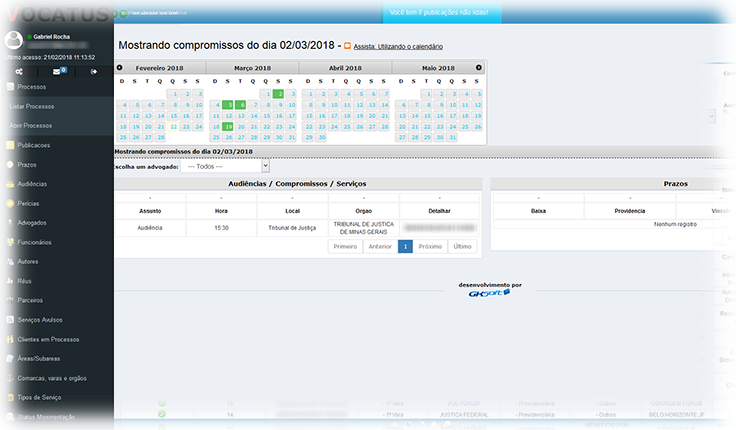Open Publicacoes from the sidebar
Viewport: 736px width, 430px height.
[x=34, y=145]
